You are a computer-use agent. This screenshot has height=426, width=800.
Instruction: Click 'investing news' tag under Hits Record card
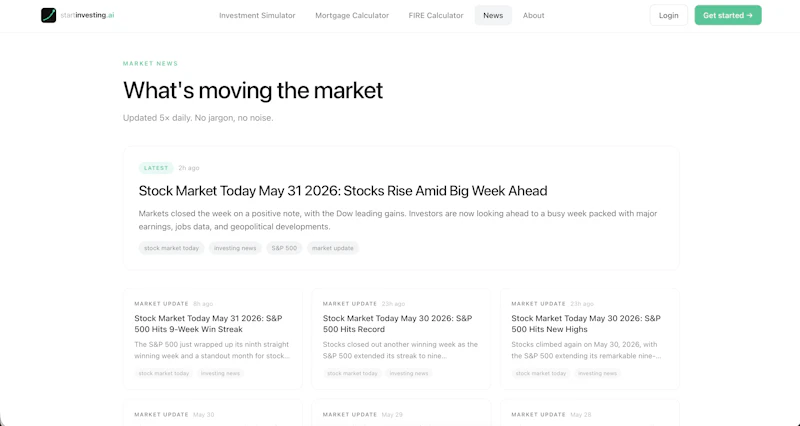(409, 373)
